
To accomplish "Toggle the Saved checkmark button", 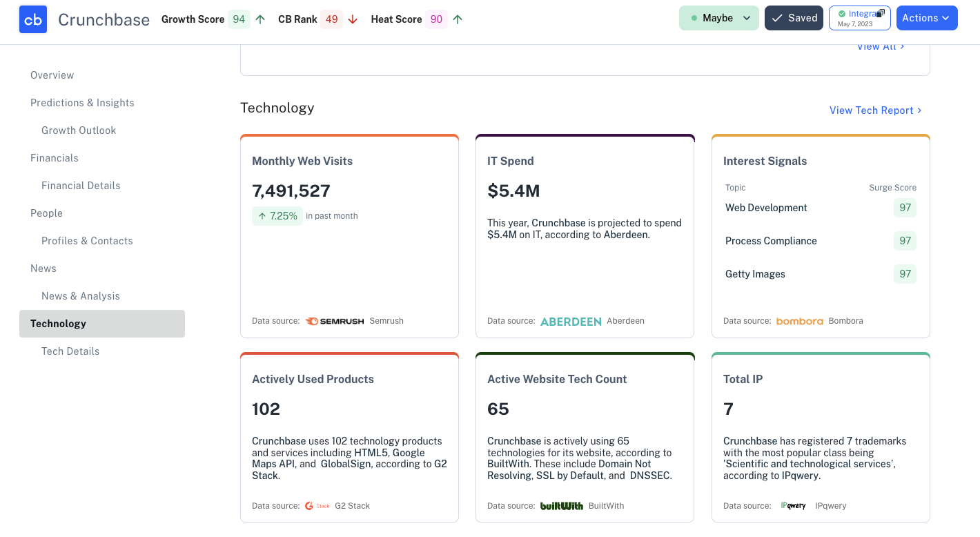I will click(x=794, y=18).
